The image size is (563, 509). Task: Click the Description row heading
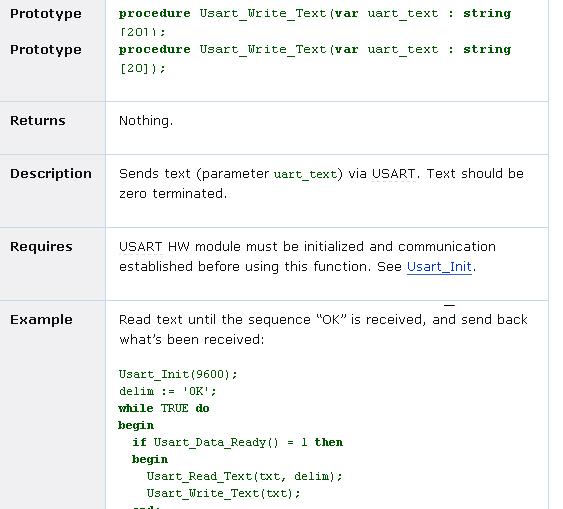(x=51, y=174)
